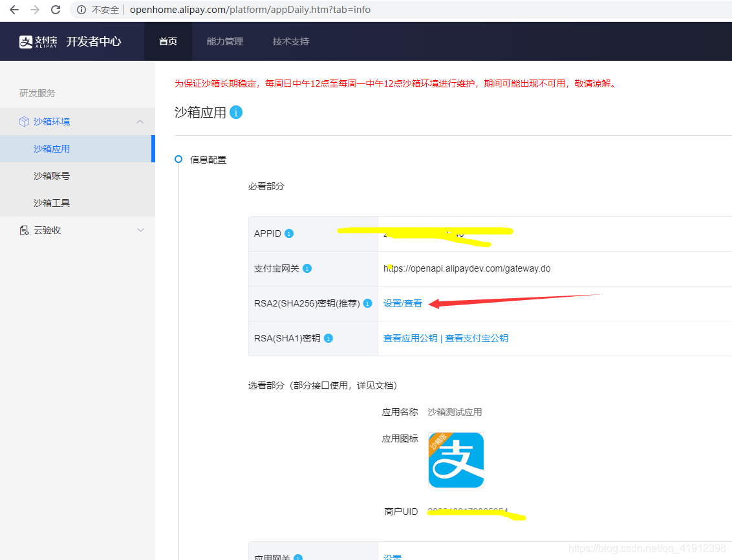Screen dimensions: 732x560
Task: Click the 信息配置 step circle
Action: [x=178, y=159]
